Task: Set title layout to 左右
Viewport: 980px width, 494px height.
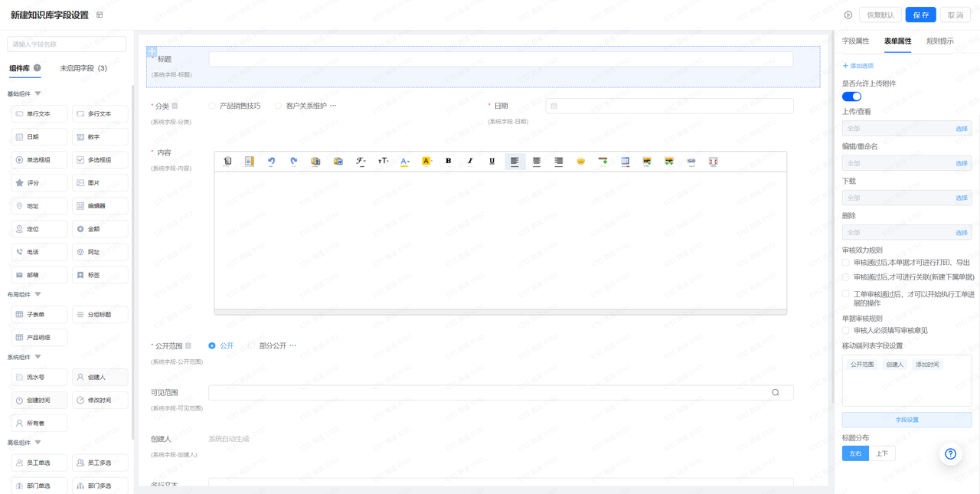Action: click(855, 453)
